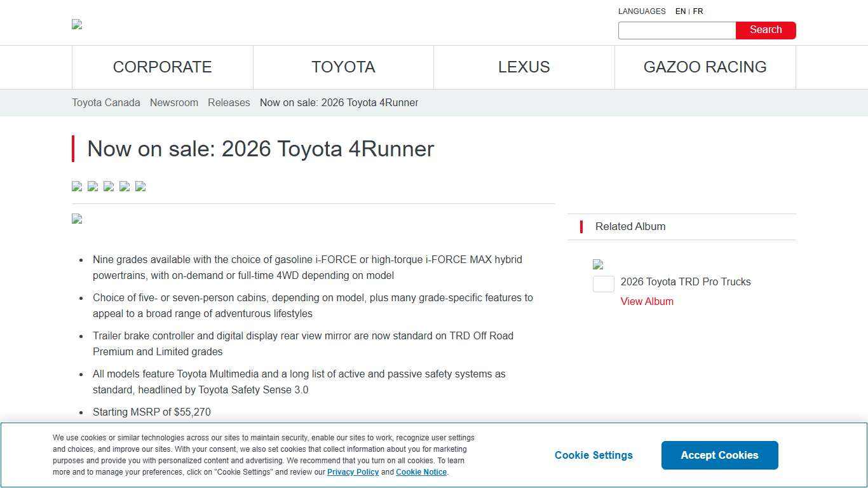Click the Related Album image placeholder
The image size is (868, 488).
tap(597, 264)
